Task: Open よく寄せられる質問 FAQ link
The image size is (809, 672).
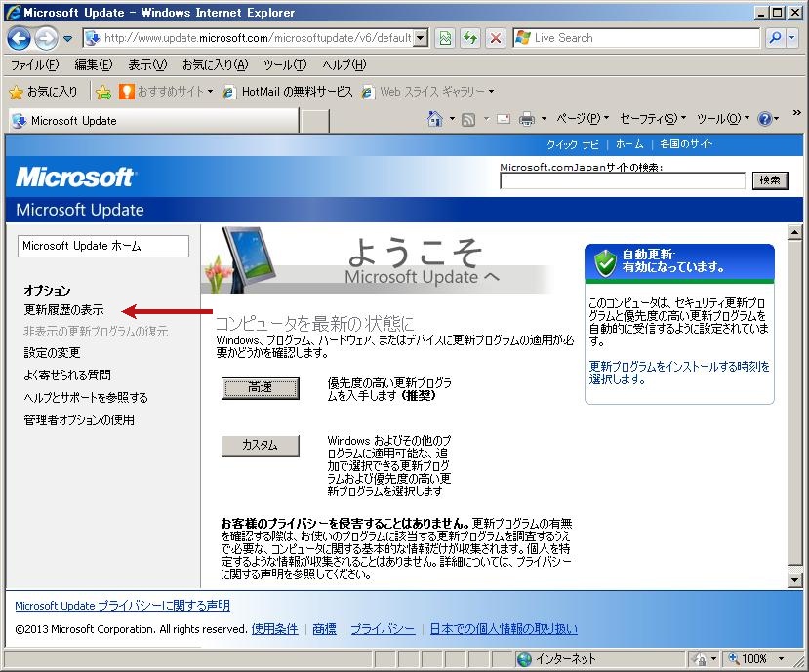Action: tap(67, 375)
